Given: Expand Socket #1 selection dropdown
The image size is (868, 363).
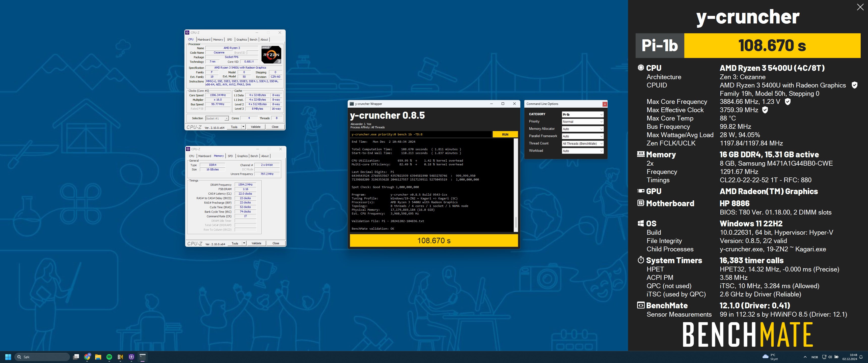Looking at the screenshot, I should 217,118.
